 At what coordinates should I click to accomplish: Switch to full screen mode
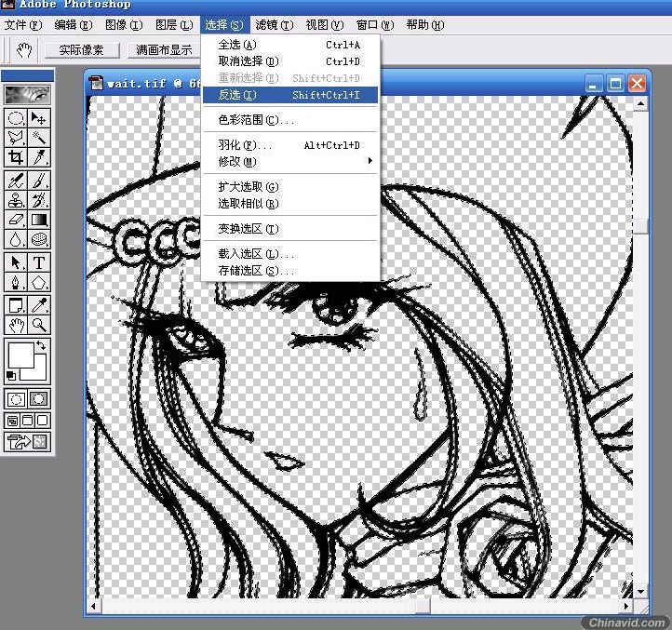tap(43, 421)
